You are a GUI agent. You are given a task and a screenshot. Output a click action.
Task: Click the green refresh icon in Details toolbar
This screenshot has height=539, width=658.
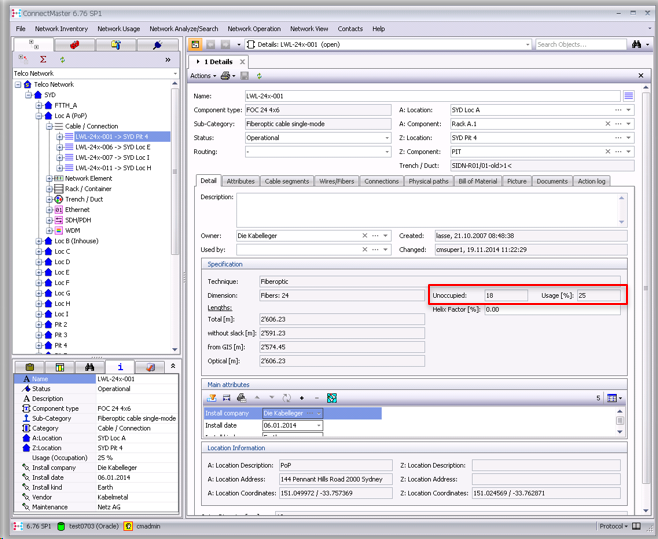click(x=259, y=76)
